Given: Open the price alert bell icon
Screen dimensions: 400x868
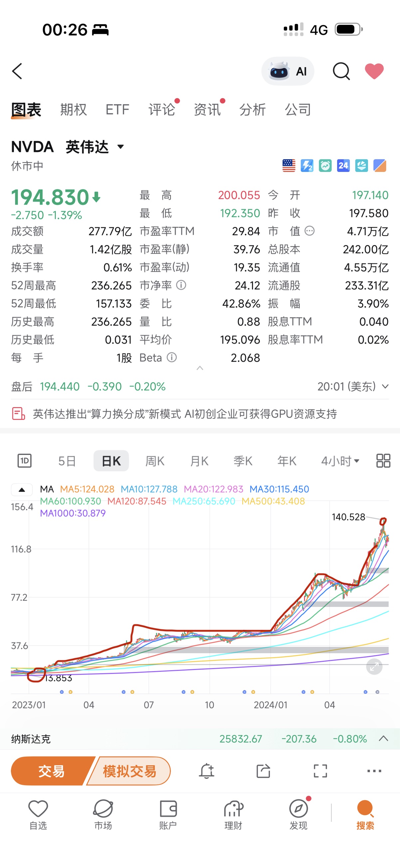Looking at the screenshot, I should click(207, 771).
